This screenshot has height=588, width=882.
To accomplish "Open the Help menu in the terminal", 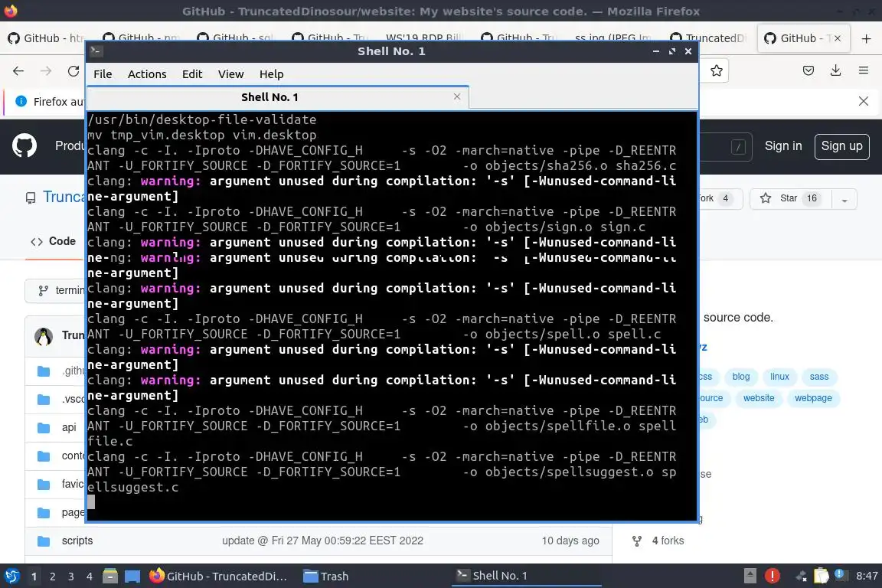I will (271, 74).
